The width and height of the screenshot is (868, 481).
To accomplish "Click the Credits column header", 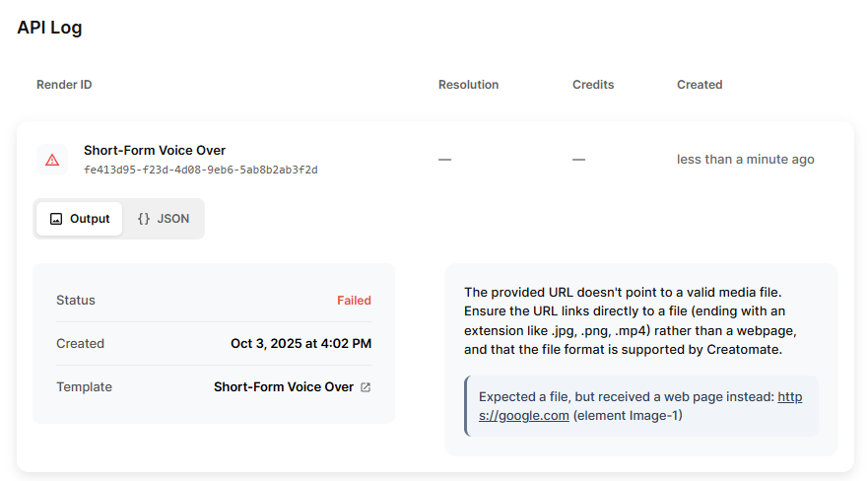I will tap(593, 85).
